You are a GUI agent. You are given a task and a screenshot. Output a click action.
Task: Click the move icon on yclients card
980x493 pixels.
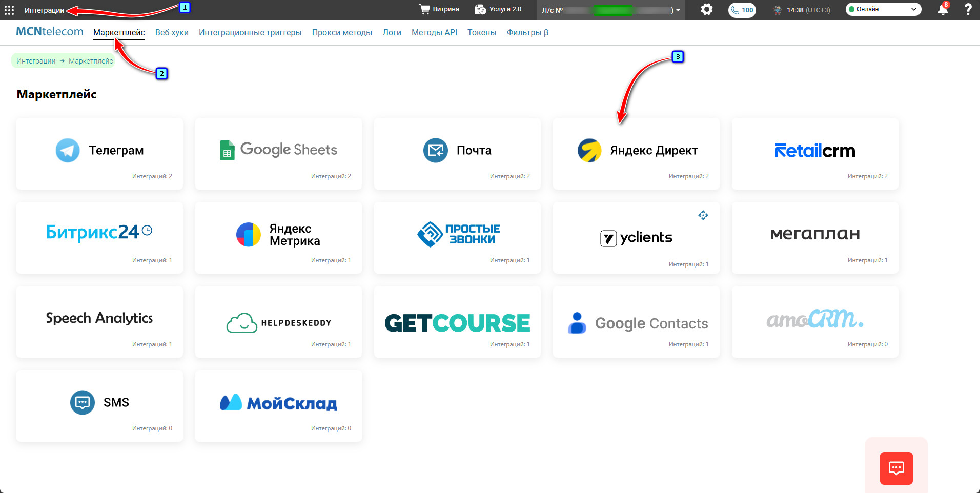pos(703,215)
